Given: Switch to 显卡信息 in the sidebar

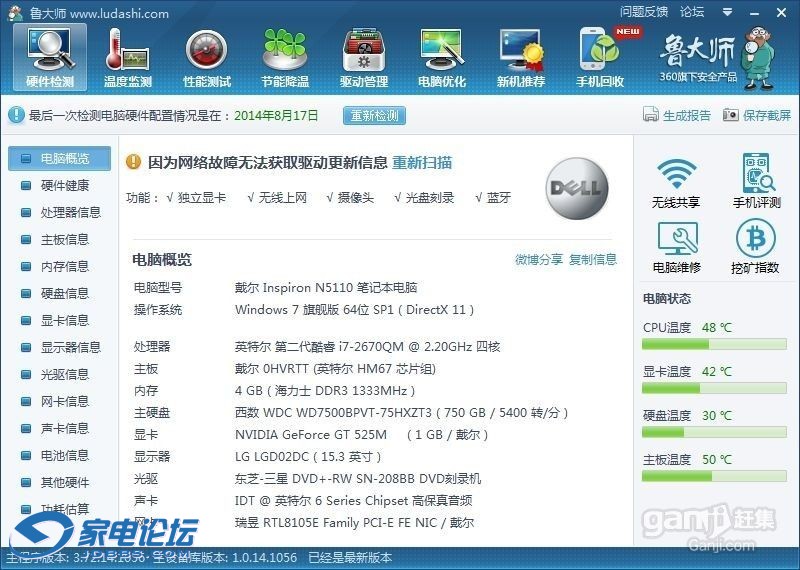Looking at the screenshot, I should click(x=64, y=320).
